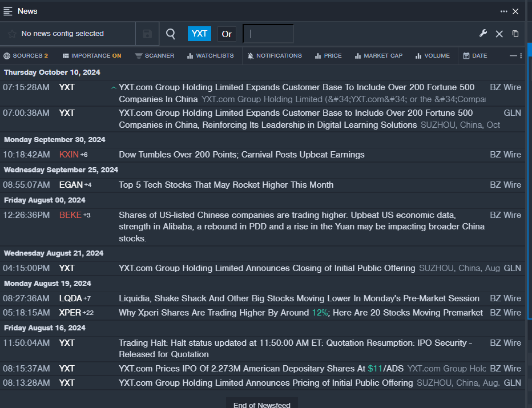532x408 pixels.
Task: Open the Sources filter dropdown
Action: 26,56
